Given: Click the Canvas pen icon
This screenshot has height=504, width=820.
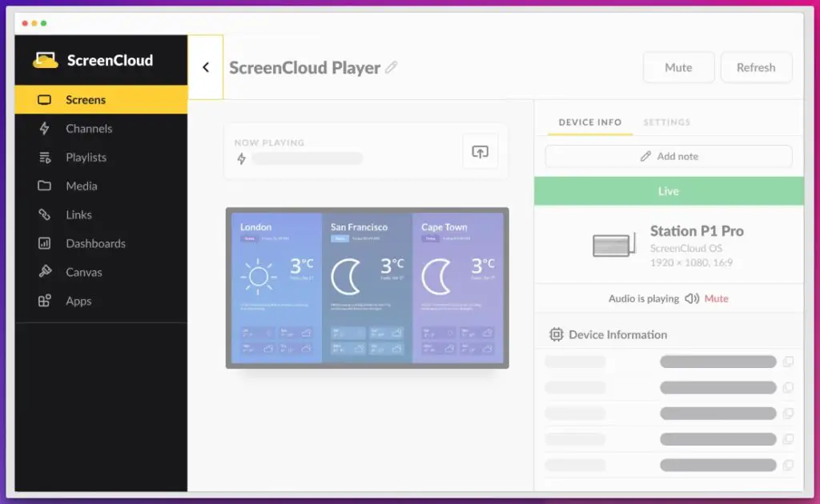Looking at the screenshot, I should (x=45, y=271).
